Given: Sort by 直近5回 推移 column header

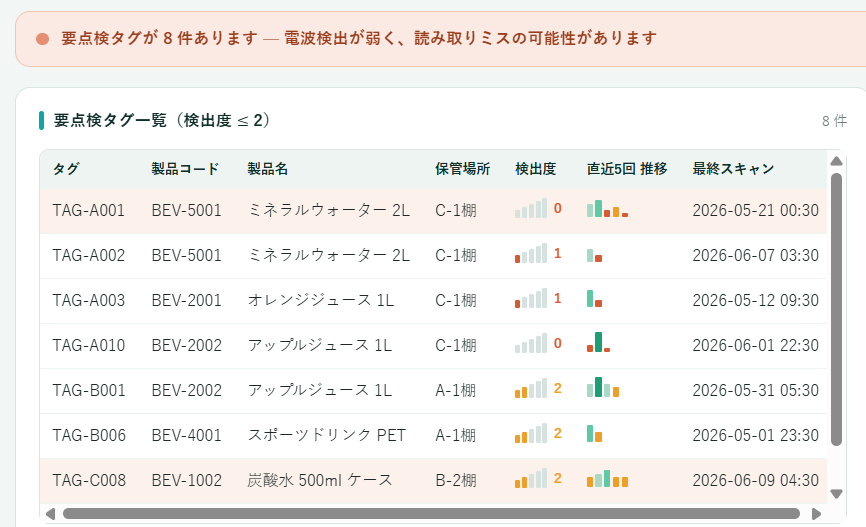Looking at the screenshot, I should click(627, 168).
